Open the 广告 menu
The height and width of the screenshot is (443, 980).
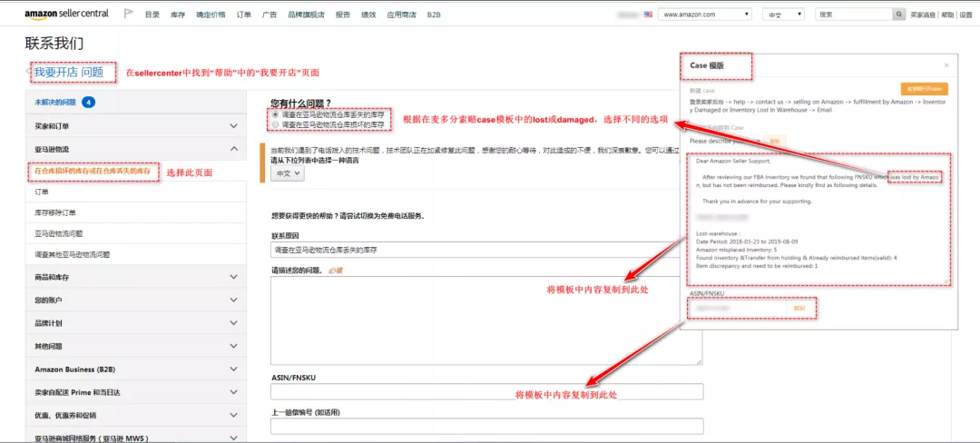pos(269,15)
